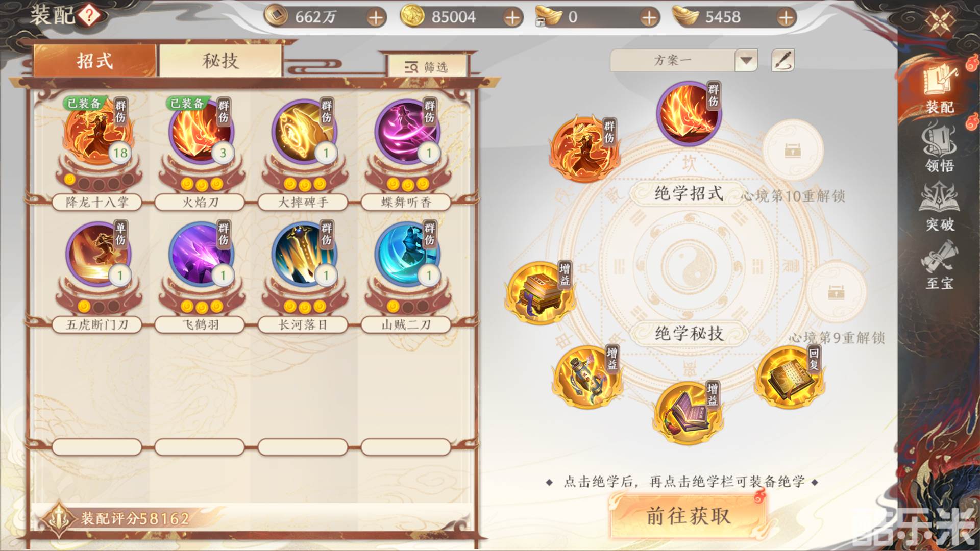Click the 前往获取 button
Viewport: 980px width, 551px height.
tap(689, 516)
